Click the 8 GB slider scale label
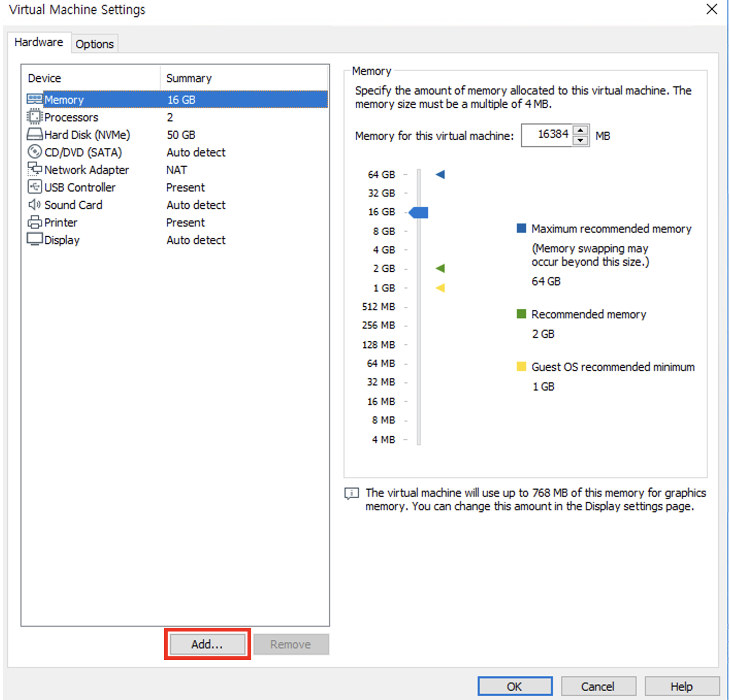Screen dimensions: 729x700 click(384, 231)
